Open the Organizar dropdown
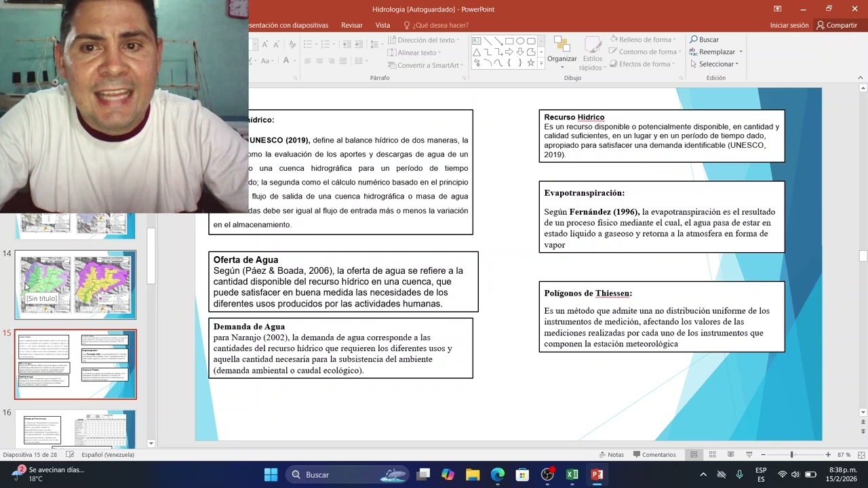Image resolution: width=868 pixels, height=488 pixels. coord(562,53)
